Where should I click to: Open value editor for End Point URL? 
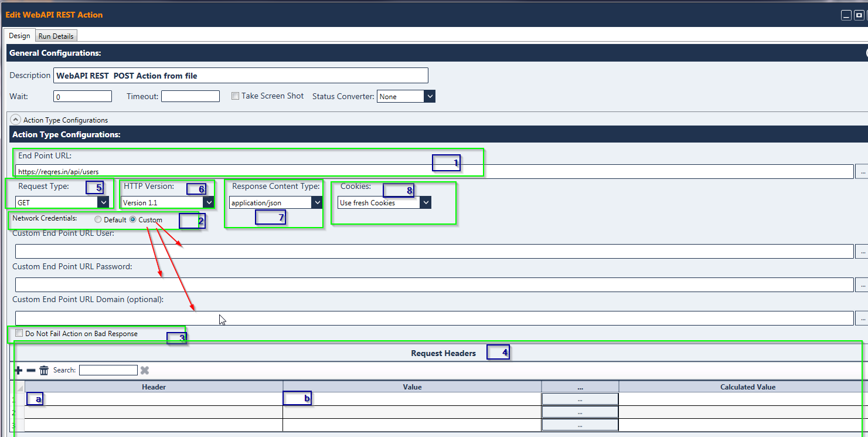pos(863,171)
